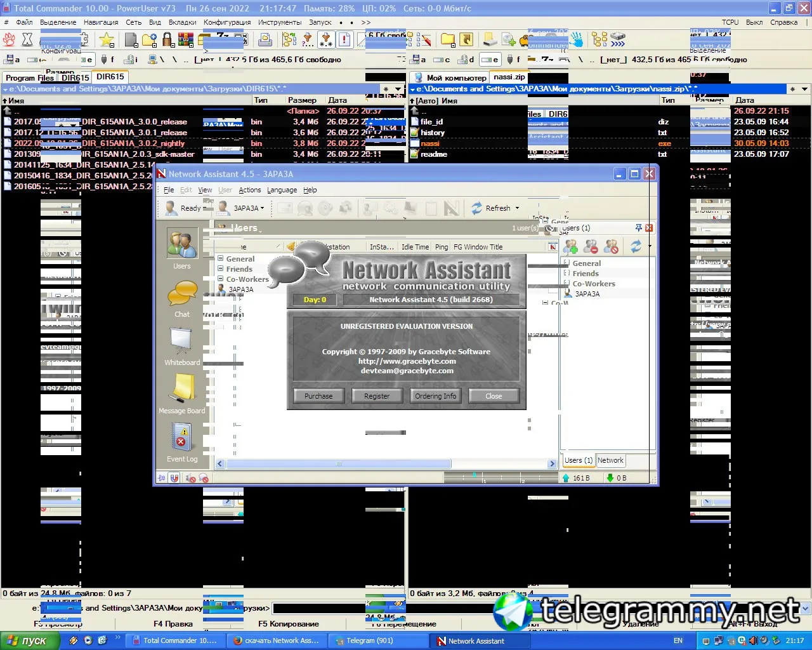Click the Register button in the about dialog
Image resolution: width=812 pixels, height=650 pixels.
tap(377, 396)
